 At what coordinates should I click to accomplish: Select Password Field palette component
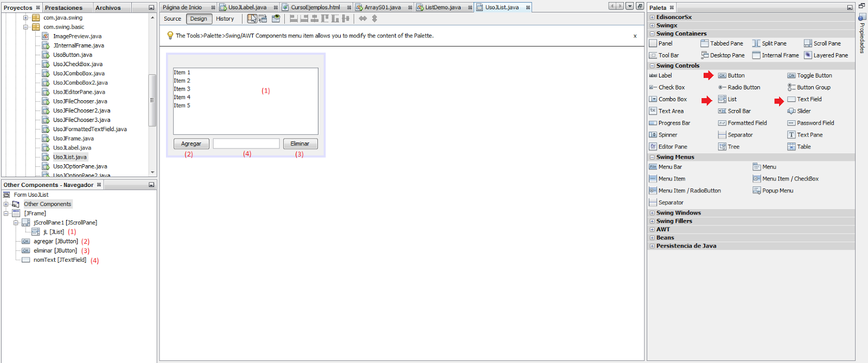click(810, 123)
